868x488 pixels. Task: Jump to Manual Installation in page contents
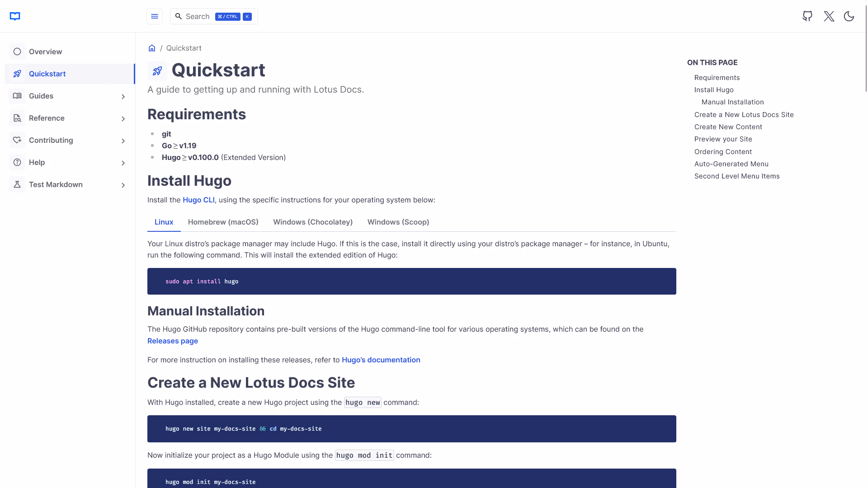pos(732,102)
